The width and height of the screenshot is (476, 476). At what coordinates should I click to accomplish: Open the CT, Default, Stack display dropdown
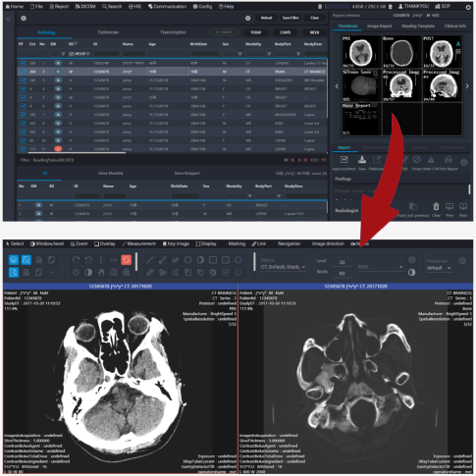pyautogui.click(x=284, y=267)
